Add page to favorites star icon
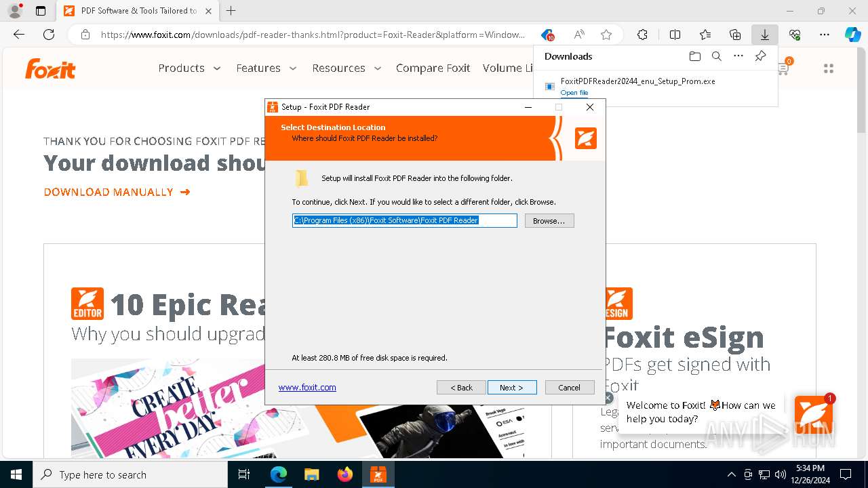 pyautogui.click(x=606, y=35)
